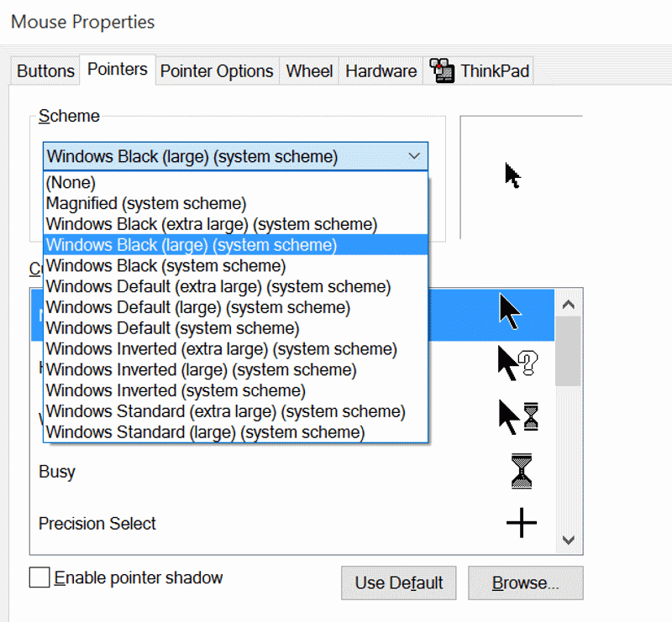Select Windows Default (large) scheme
The width and height of the screenshot is (672, 622).
tap(235, 307)
